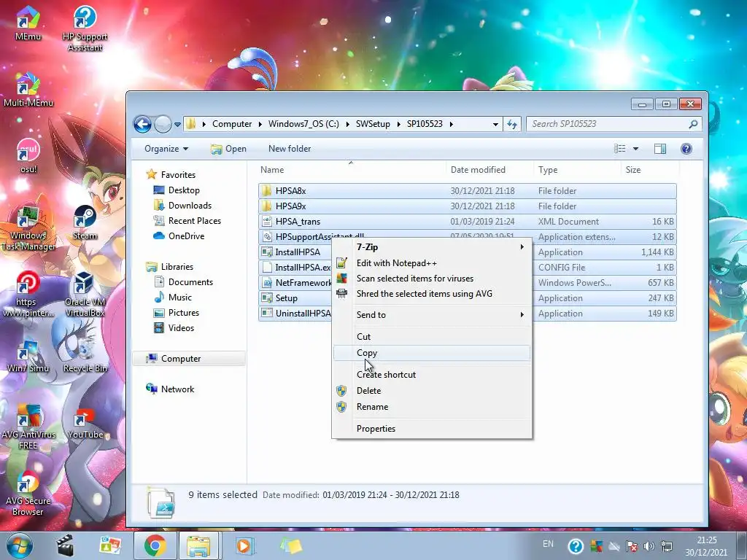This screenshot has height=560, width=747.
Task: Open File Explorer taskbar button
Action: 198,545
